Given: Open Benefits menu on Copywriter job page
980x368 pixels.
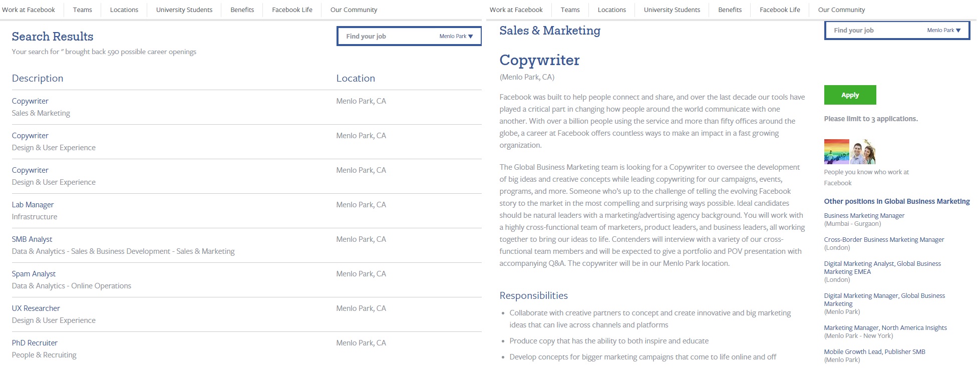Looking at the screenshot, I should click(730, 10).
